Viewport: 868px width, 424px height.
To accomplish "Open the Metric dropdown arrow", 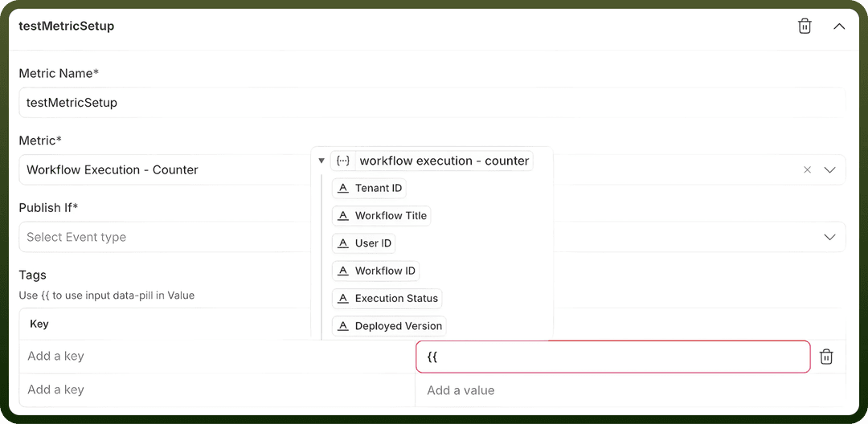I will tap(829, 169).
